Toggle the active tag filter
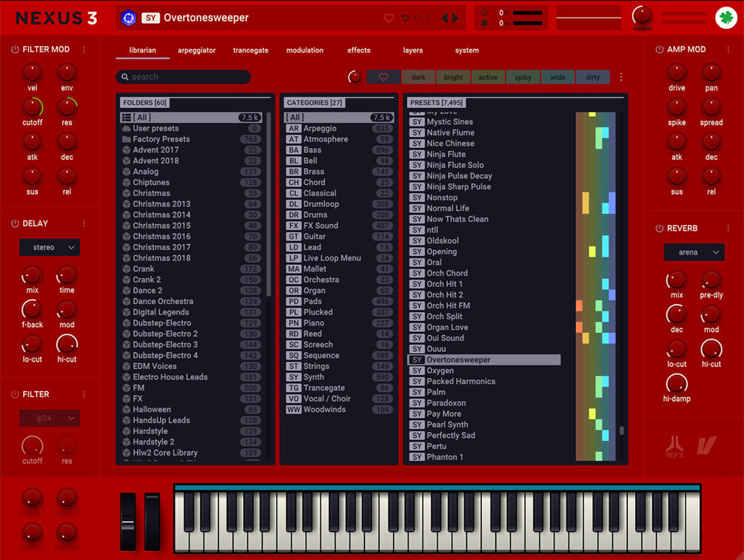Viewport: 744px width, 560px height. point(488,77)
